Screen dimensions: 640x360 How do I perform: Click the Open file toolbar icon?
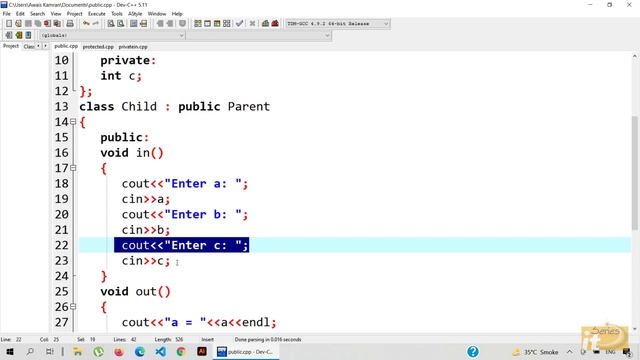tap(18, 24)
